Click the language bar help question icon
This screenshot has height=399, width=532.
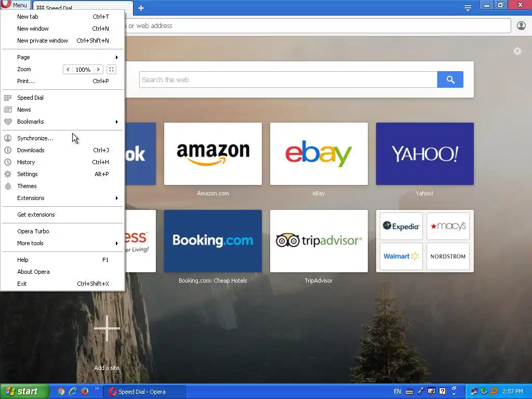pos(443,391)
